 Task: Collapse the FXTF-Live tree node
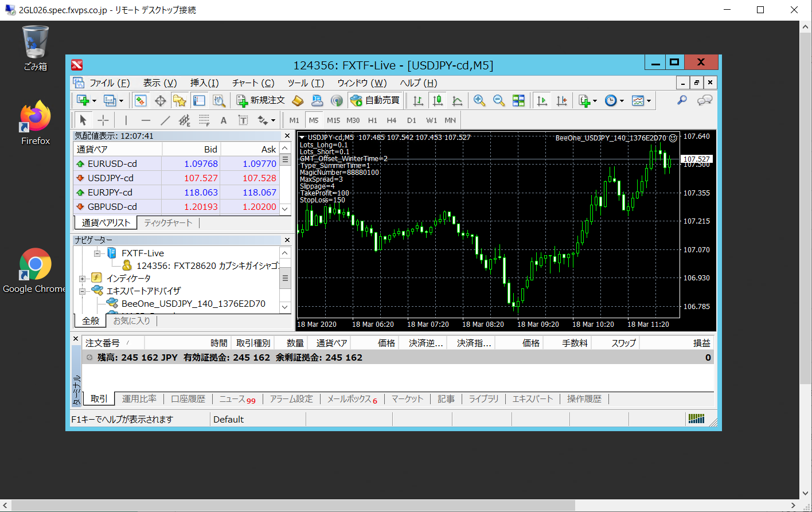(x=97, y=253)
